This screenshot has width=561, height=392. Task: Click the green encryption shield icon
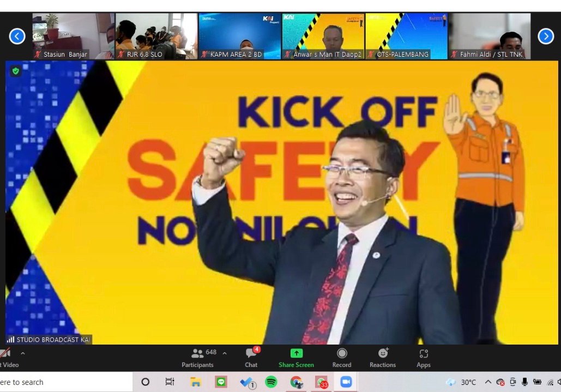tap(15, 71)
